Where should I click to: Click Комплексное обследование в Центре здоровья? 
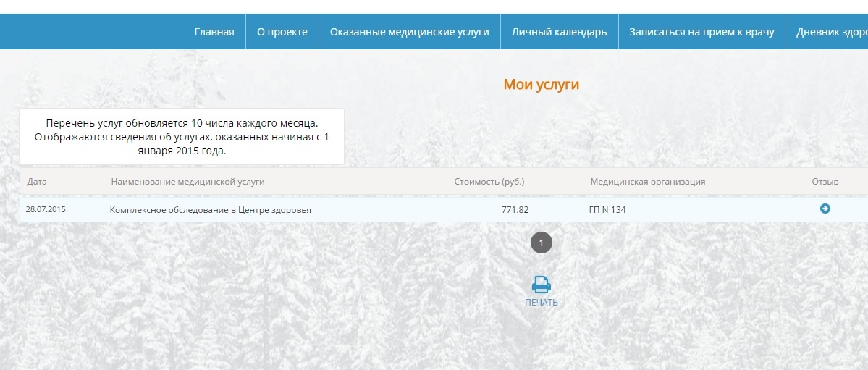[211, 210]
